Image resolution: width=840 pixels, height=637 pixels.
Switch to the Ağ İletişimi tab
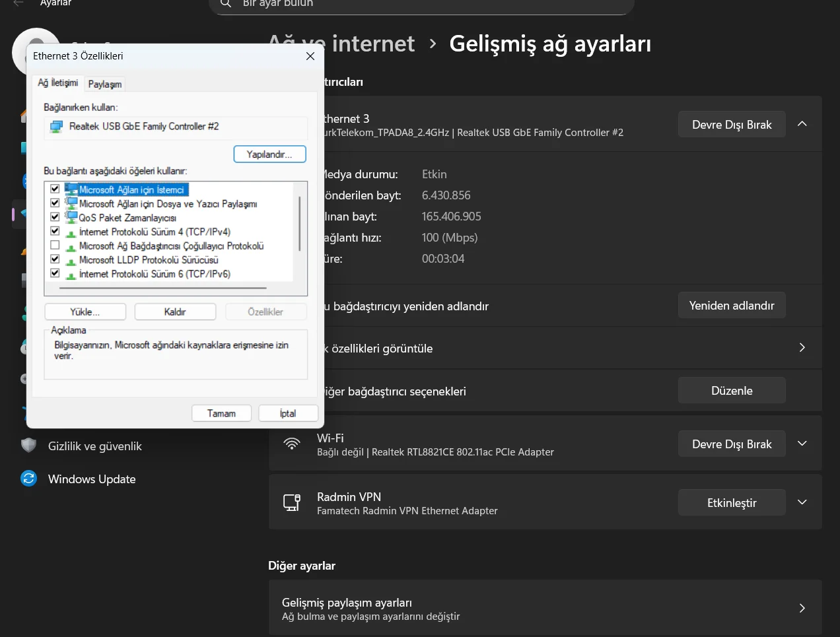(x=58, y=83)
